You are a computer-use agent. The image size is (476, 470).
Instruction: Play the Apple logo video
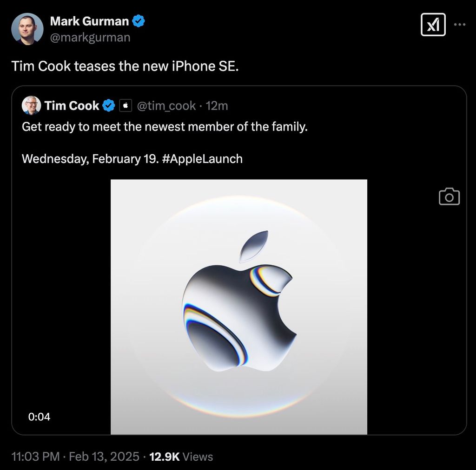pyautogui.click(x=239, y=307)
